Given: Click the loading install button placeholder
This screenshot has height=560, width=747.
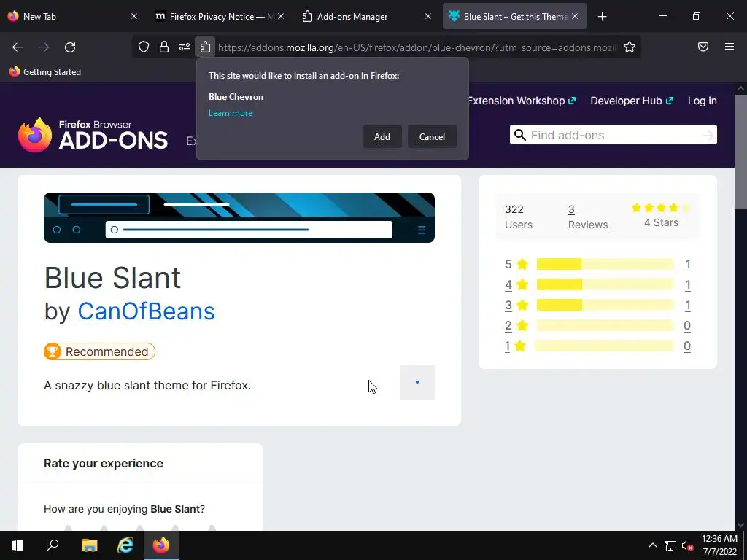Looking at the screenshot, I should [x=417, y=382].
